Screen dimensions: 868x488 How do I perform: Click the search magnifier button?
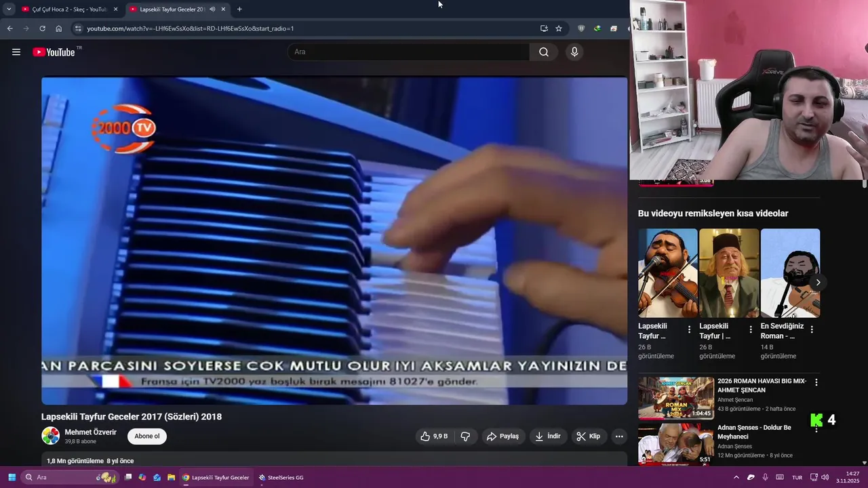pos(544,52)
